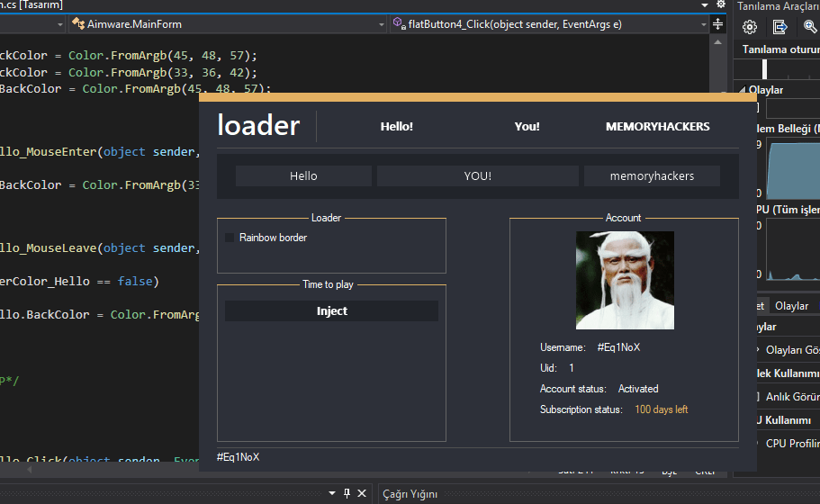Screen dimensions: 820x504
Task: Switch to the MEMORYHACKERS tab
Action: pos(657,127)
